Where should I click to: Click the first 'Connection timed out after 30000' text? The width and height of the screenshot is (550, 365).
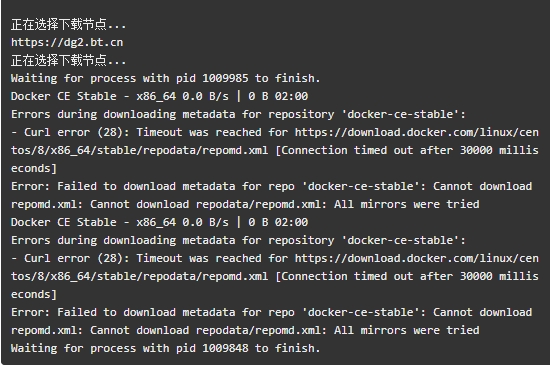(387, 150)
